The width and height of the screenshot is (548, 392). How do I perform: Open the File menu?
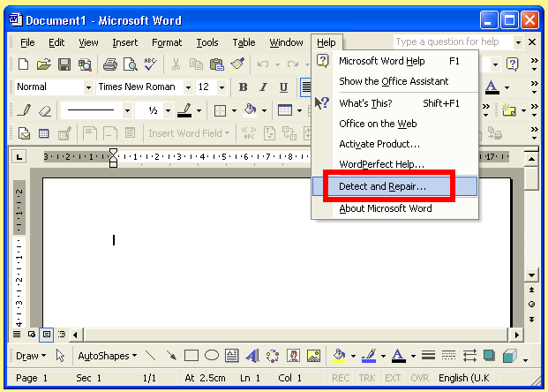27,42
